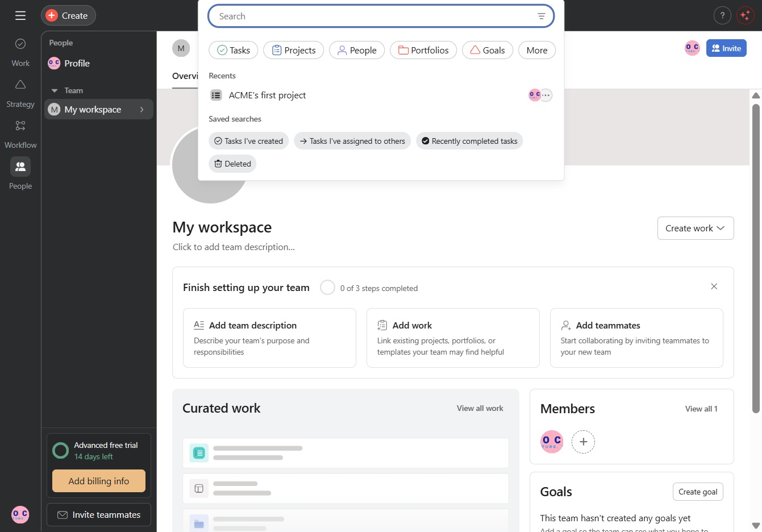Click the member avatar beside Invite
This screenshot has width=762, height=532.
[692, 48]
